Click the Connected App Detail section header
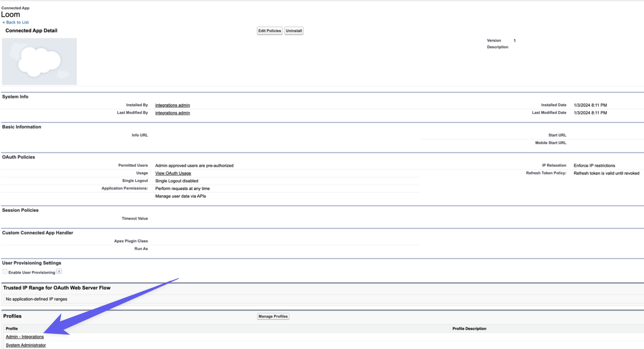Image resolution: width=644 pixels, height=349 pixels. 31,30
